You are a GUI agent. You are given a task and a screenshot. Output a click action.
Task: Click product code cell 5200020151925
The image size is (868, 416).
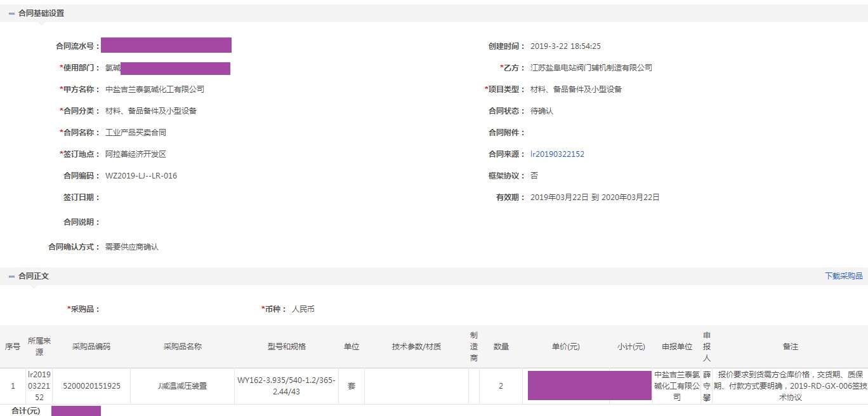(x=91, y=386)
